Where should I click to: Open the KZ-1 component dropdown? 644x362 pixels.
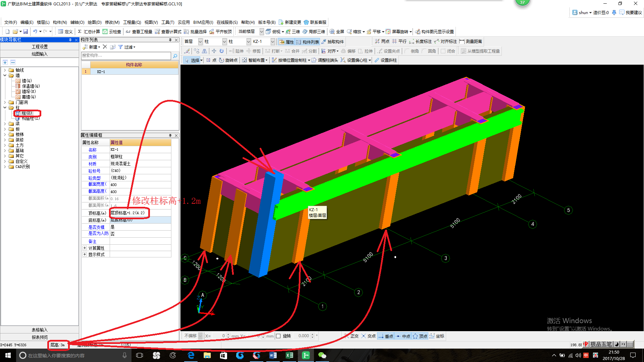click(x=273, y=42)
